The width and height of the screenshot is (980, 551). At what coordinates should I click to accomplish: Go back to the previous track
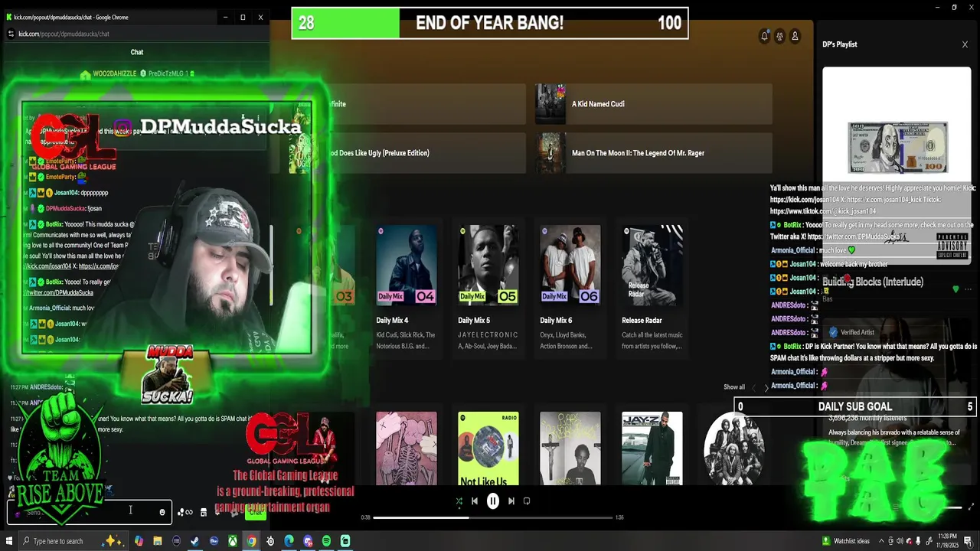point(475,501)
